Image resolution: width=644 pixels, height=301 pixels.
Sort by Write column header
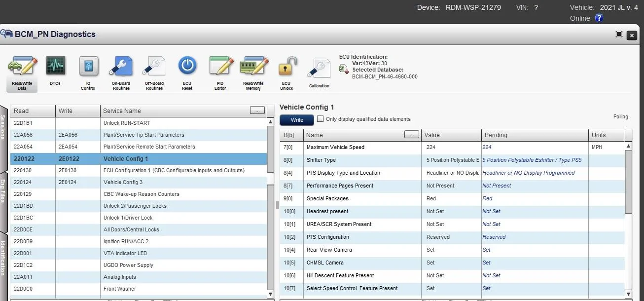point(77,111)
